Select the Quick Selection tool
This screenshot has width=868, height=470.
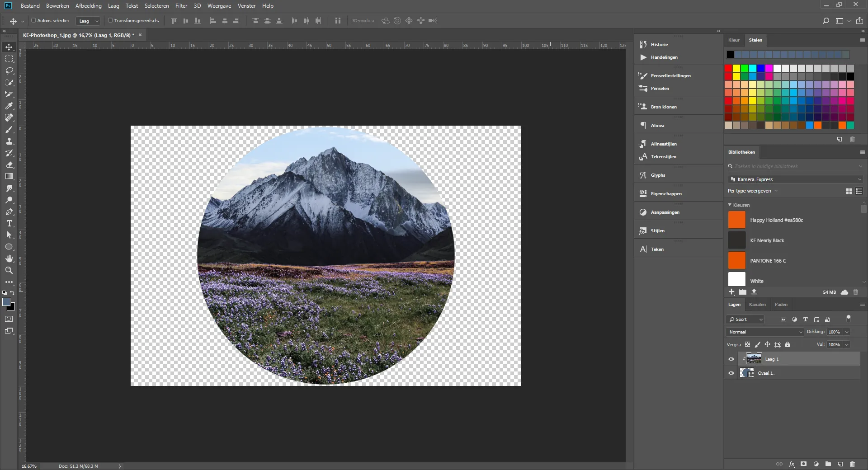[x=9, y=83]
